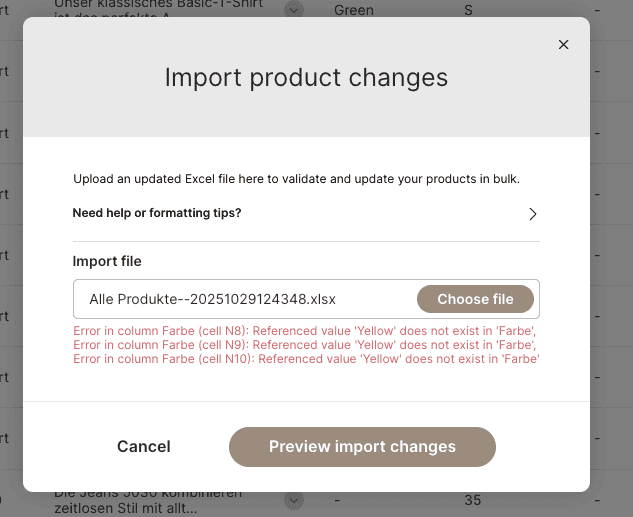Viewport: 633px width, 517px height.
Task: Expand "Need help or formatting tips?" section
Action: pyautogui.click(x=157, y=213)
